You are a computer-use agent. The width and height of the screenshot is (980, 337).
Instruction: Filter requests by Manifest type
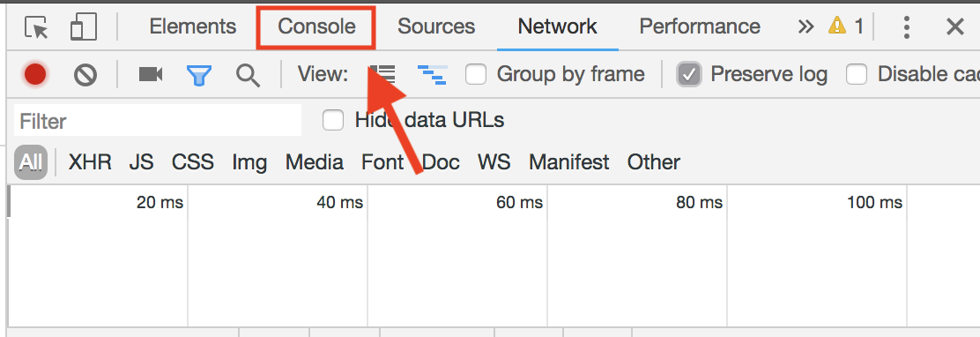pos(568,162)
